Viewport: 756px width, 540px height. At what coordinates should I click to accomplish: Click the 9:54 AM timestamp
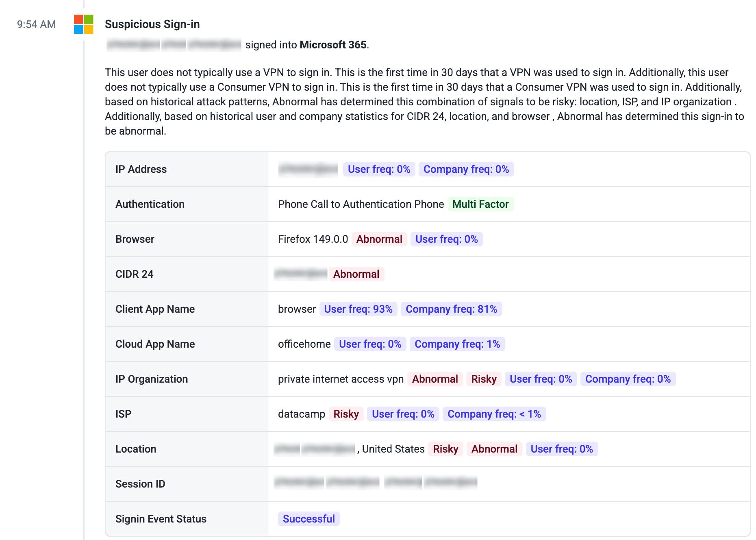(x=37, y=24)
